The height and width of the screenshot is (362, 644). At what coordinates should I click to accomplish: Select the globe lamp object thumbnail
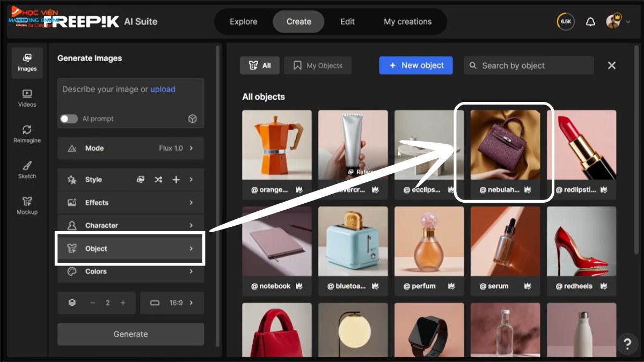pyautogui.click(x=353, y=330)
